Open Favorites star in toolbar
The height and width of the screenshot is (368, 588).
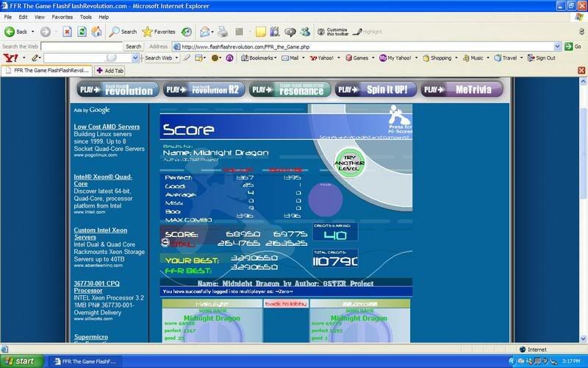point(148,32)
